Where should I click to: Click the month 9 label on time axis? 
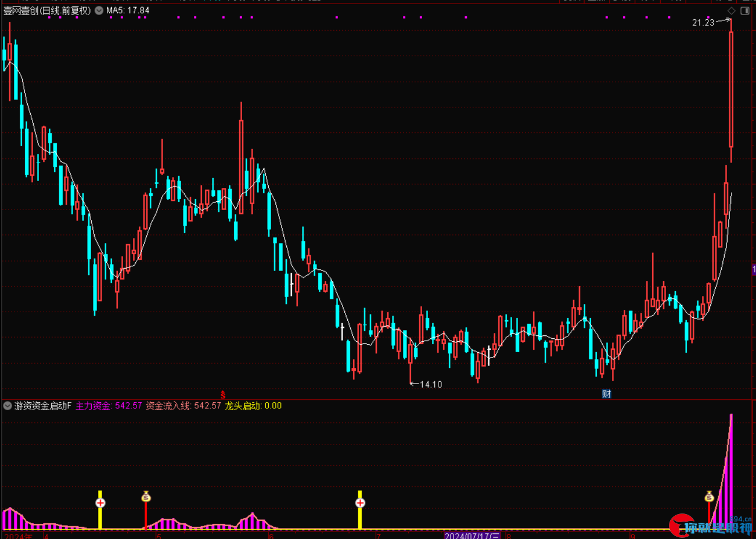632,536
